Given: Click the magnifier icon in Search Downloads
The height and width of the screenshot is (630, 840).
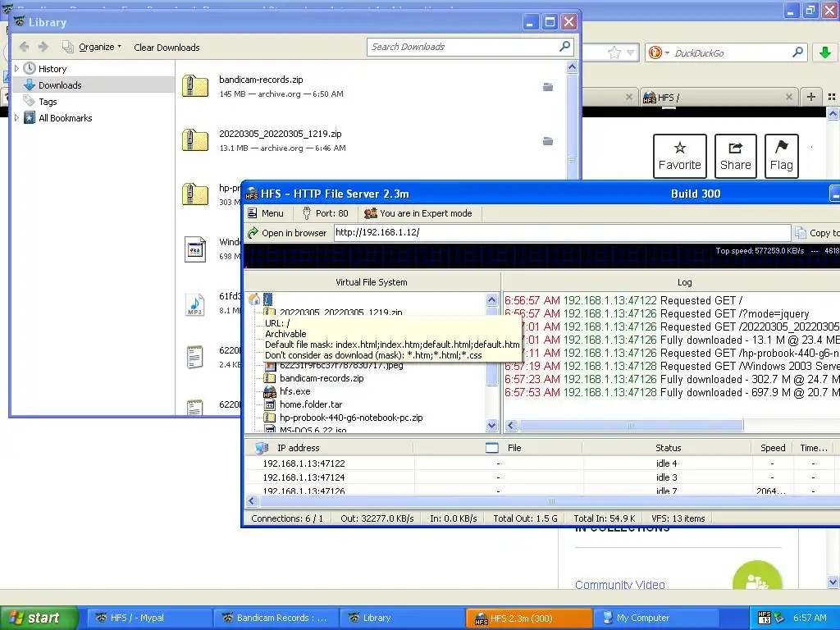Looking at the screenshot, I should coord(564,47).
